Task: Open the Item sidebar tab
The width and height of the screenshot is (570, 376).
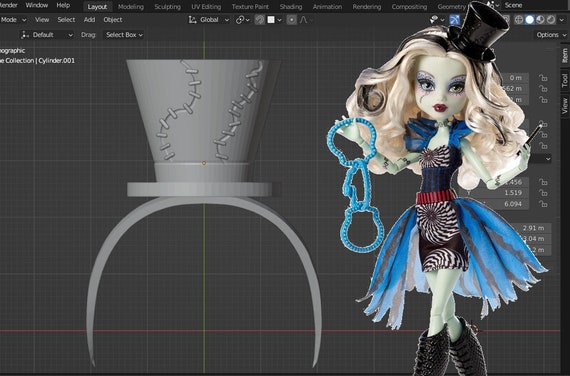Action: [565, 55]
